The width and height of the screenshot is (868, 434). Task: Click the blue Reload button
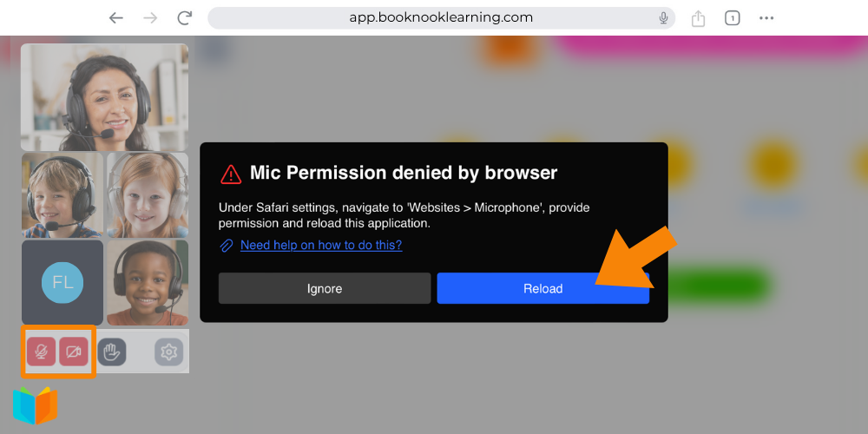click(543, 288)
